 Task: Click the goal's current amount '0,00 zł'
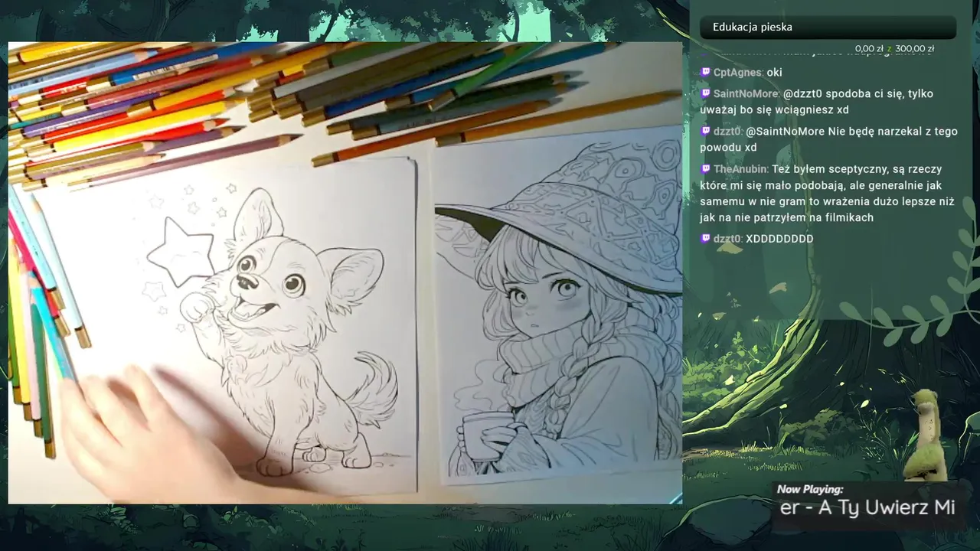pos(869,49)
